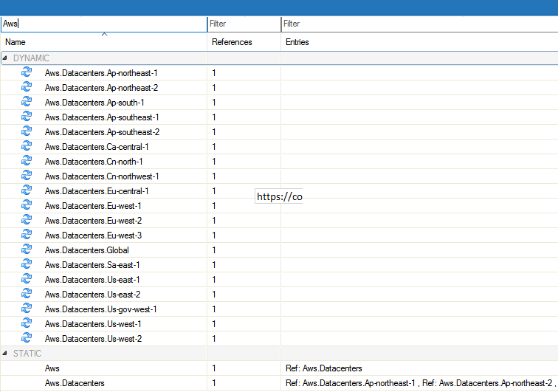Click the Entries filter field
558x392 pixels.
[419, 24]
